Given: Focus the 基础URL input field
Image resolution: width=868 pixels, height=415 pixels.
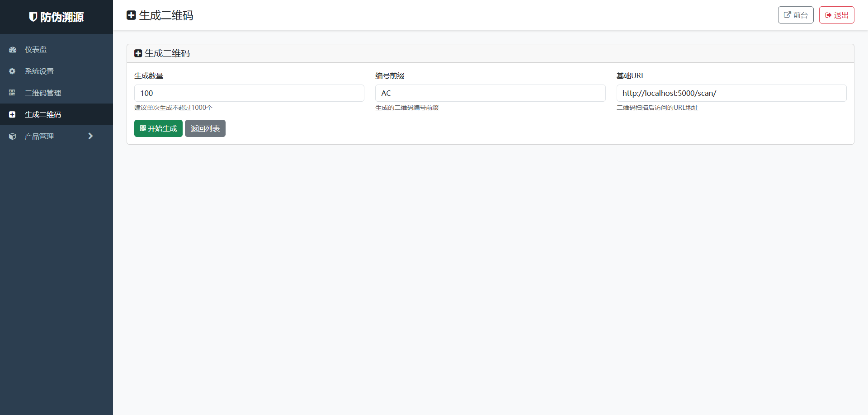Looking at the screenshot, I should click(731, 93).
